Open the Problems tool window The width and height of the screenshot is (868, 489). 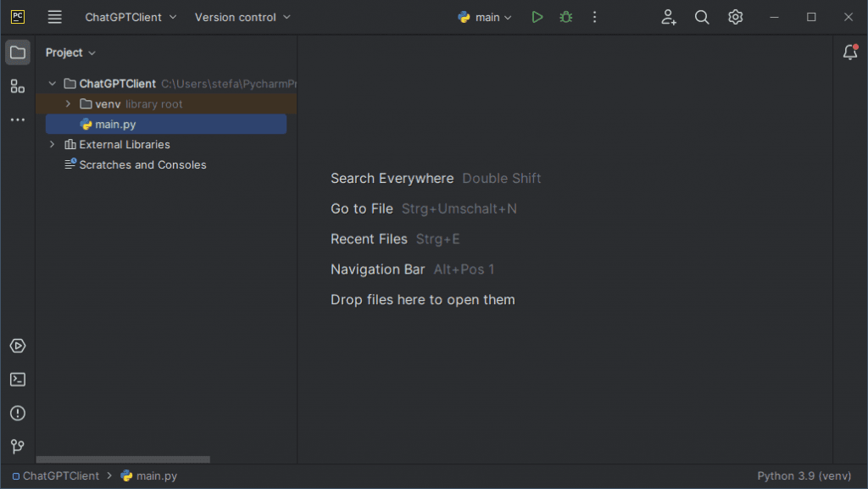tap(18, 413)
